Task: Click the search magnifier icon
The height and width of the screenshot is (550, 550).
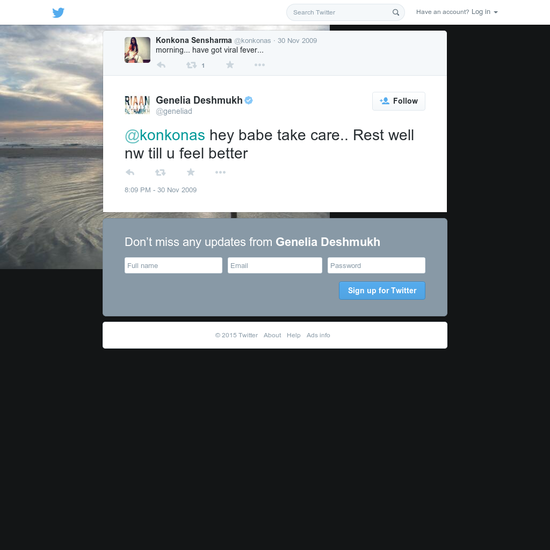Action: 395,13
